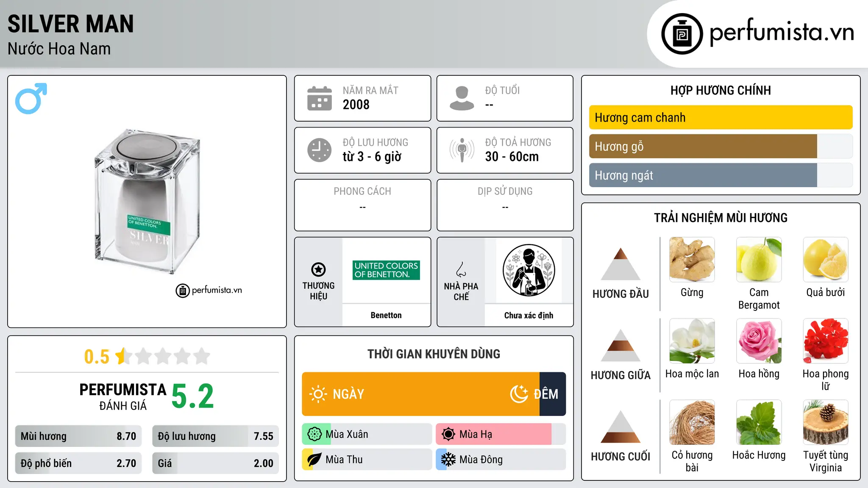This screenshot has height=488, width=868.
Task: Click the Silver Man bottle product image
Action: (147, 201)
